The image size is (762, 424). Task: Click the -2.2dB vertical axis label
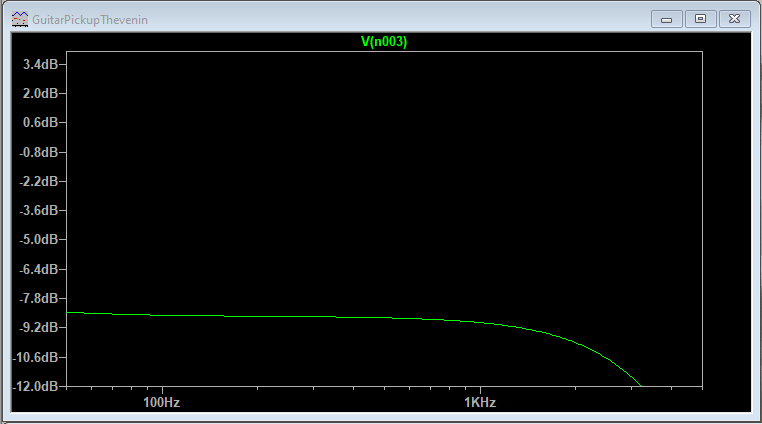tap(39, 182)
